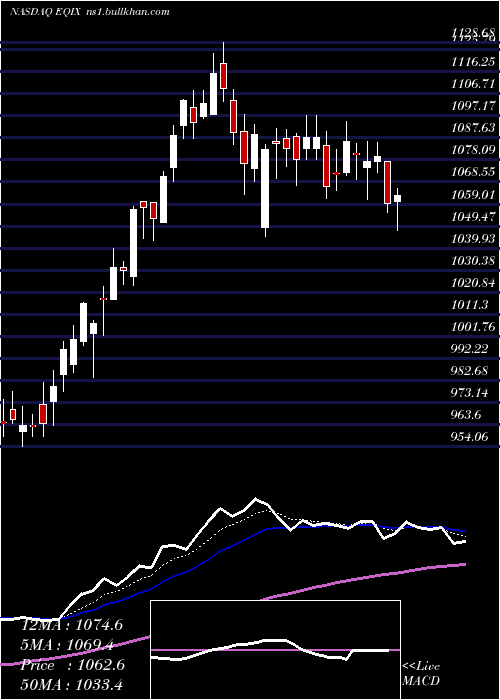Click the <<Live MACD label
500x700 pixels.
coord(421,673)
